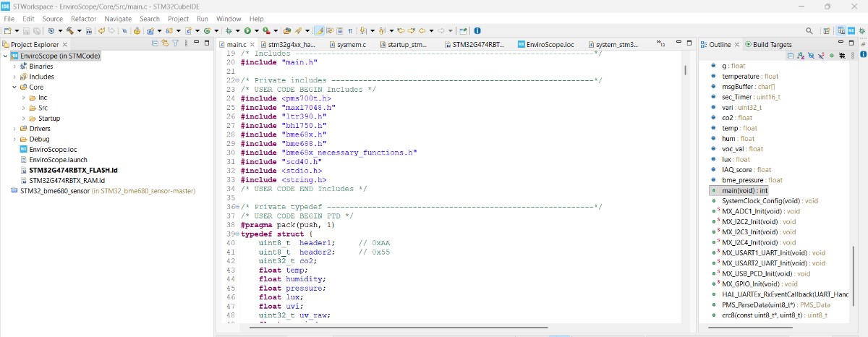This screenshot has height=337, width=868.
Task: Click the Project Explorer filter funnel icon
Action: (x=175, y=44)
